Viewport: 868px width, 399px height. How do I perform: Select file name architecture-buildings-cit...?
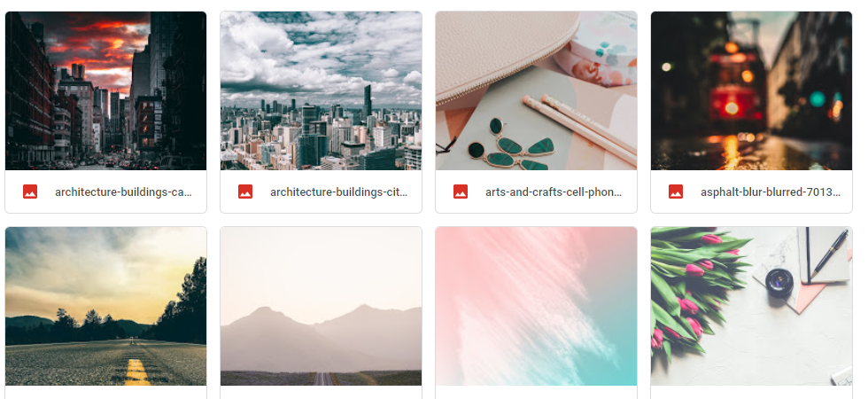click(x=338, y=192)
